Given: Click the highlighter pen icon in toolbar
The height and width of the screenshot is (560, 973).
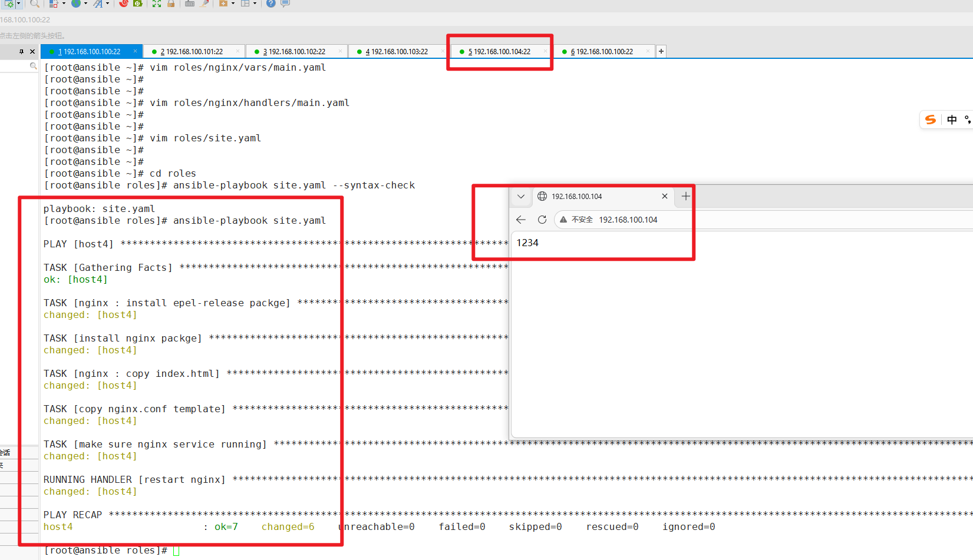Looking at the screenshot, I should click(x=204, y=4).
